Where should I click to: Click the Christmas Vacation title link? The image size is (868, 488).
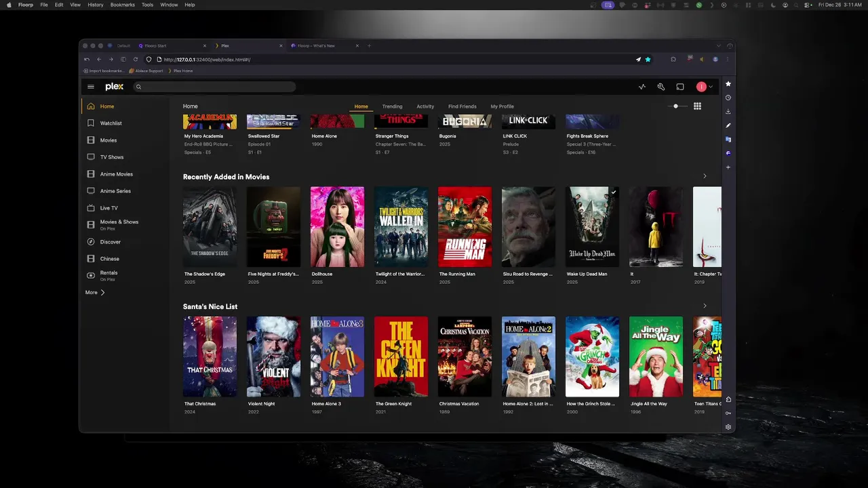tap(459, 404)
